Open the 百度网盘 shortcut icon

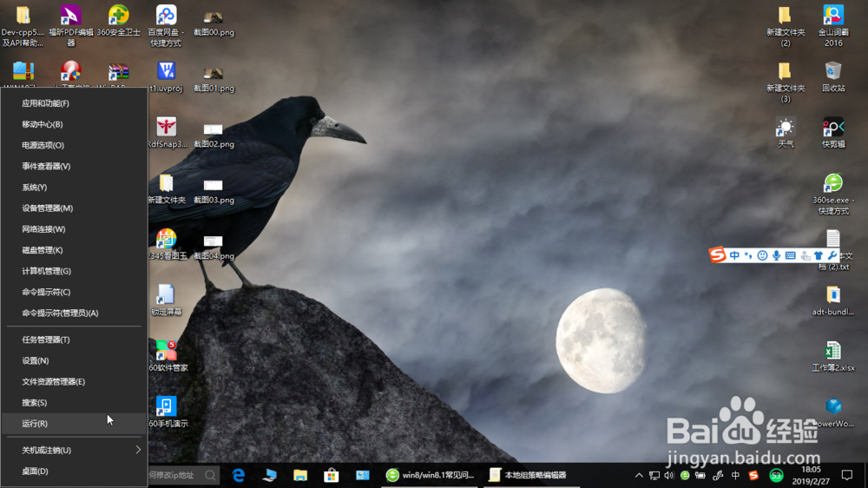tap(166, 25)
